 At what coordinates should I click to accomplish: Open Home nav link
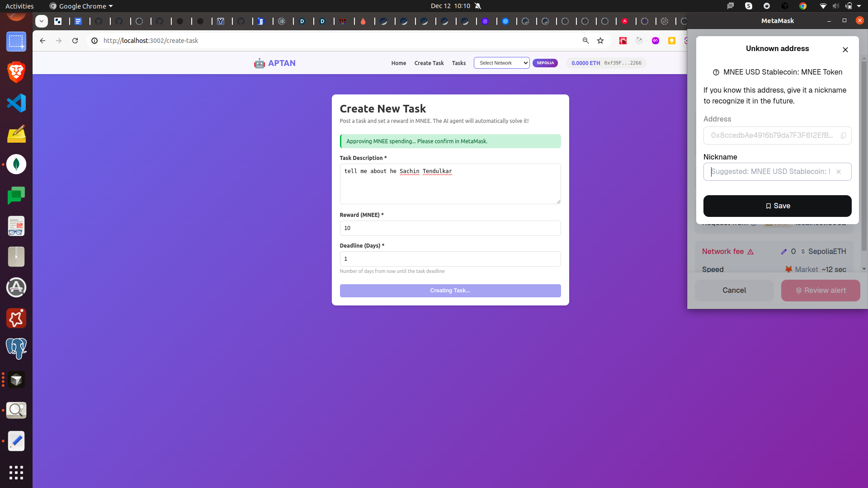pos(398,63)
